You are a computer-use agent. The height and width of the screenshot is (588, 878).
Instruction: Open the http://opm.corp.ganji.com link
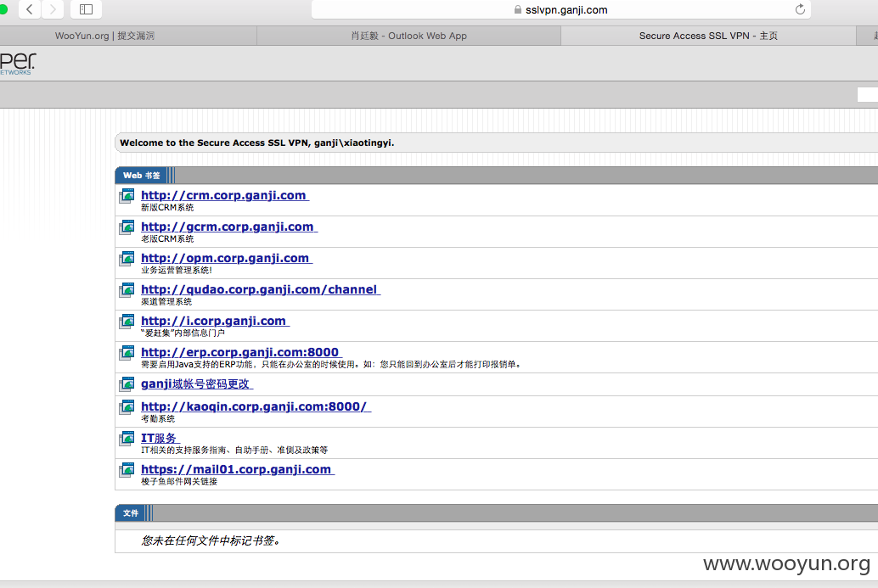[x=226, y=258]
